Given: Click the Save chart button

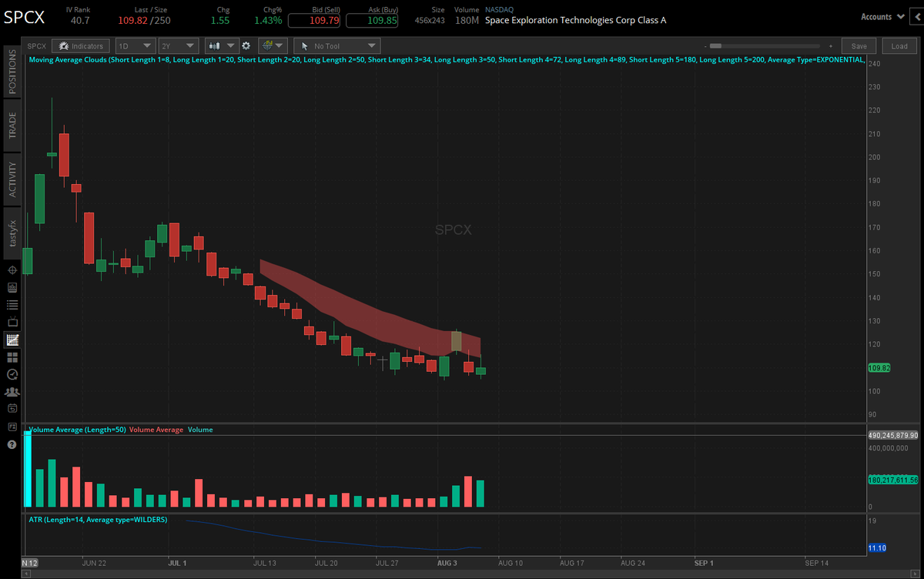Looking at the screenshot, I should (859, 46).
